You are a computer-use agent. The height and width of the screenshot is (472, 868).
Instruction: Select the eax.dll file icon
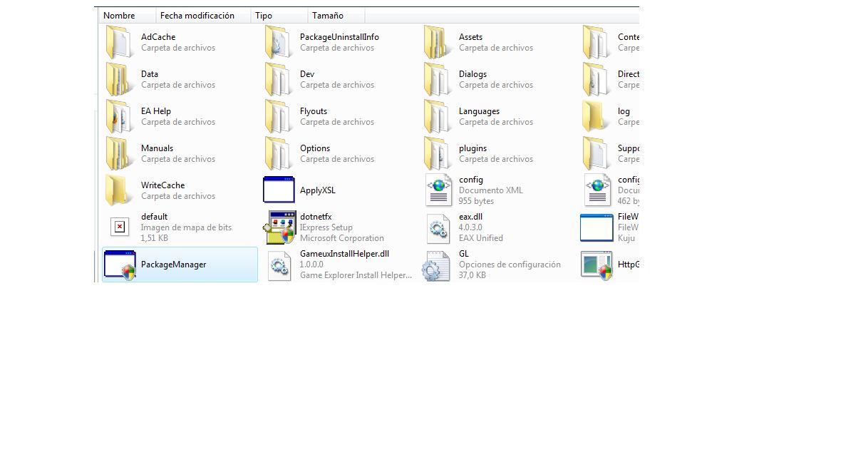(x=438, y=227)
